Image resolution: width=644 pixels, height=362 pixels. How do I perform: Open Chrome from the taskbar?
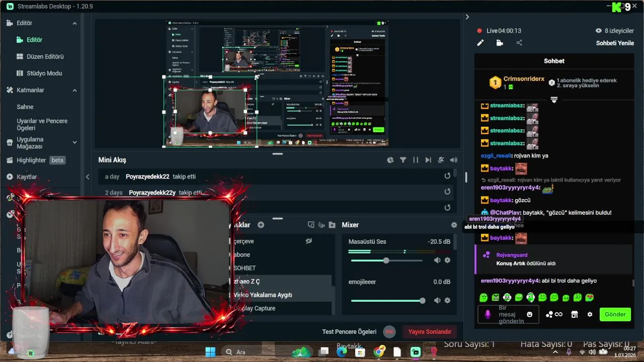click(x=379, y=351)
